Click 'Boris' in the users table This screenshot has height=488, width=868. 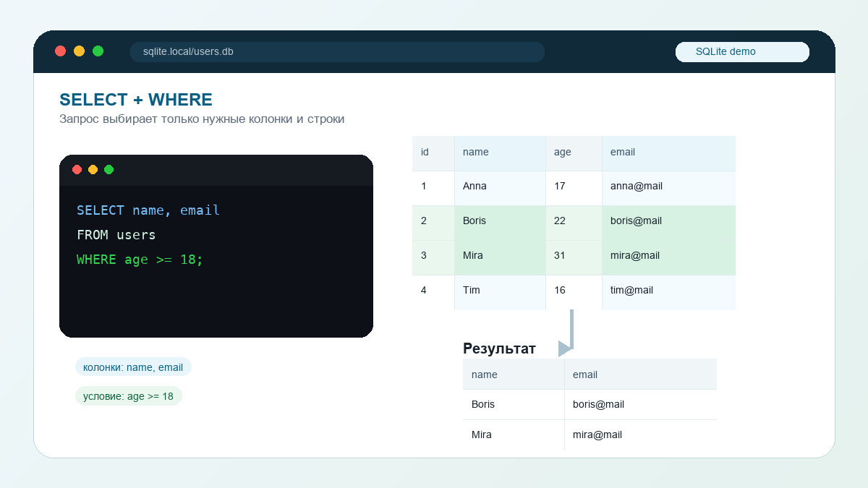500,223
